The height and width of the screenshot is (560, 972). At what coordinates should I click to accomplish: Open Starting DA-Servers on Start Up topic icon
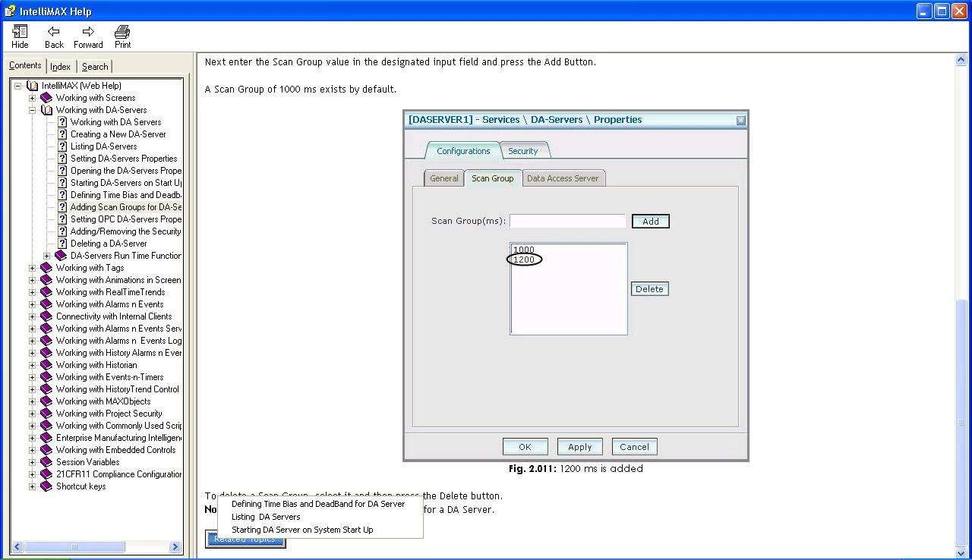(62, 183)
